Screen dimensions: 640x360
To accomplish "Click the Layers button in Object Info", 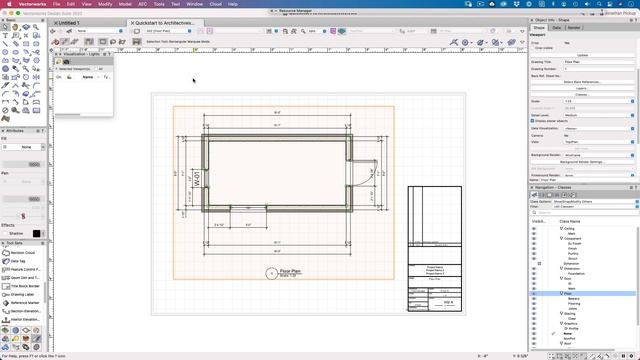I will (x=582, y=88).
